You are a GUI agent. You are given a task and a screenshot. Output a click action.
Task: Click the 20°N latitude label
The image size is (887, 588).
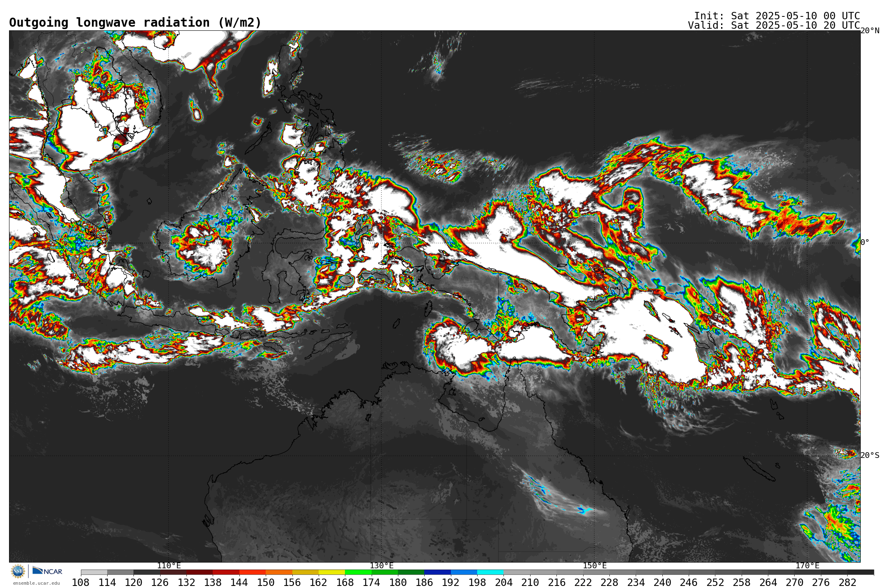pyautogui.click(x=870, y=31)
